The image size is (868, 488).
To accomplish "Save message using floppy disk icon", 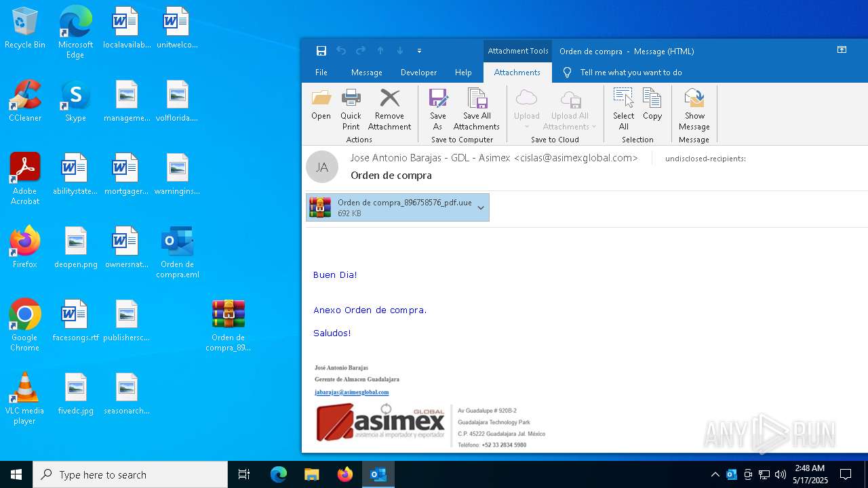I will [321, 51].
